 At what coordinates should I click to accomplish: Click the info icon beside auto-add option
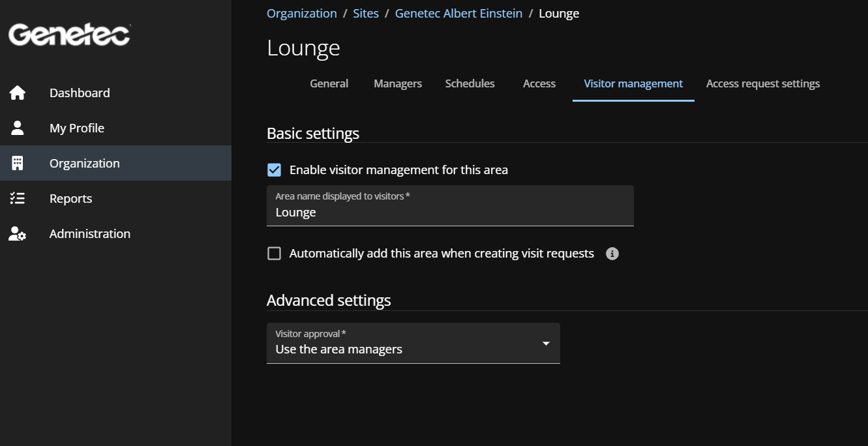(x=612, y=254)
